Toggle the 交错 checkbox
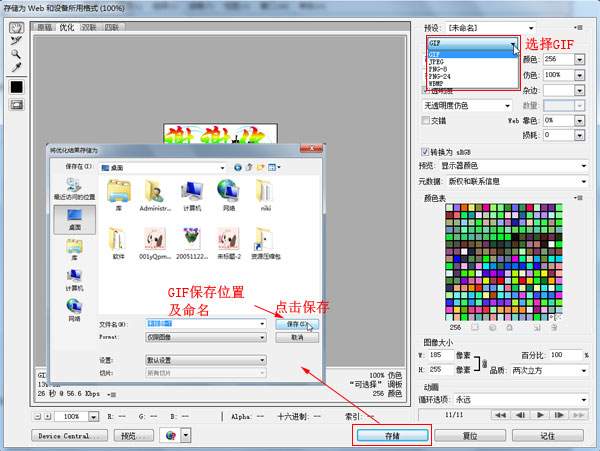 pyautogui.click(x=426, y=120)
